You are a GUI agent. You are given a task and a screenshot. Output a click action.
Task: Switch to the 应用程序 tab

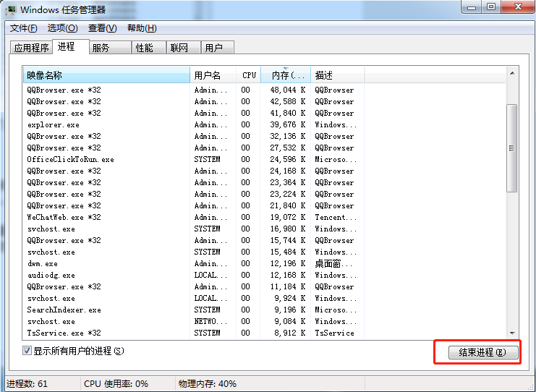click(x=31, y=48)
